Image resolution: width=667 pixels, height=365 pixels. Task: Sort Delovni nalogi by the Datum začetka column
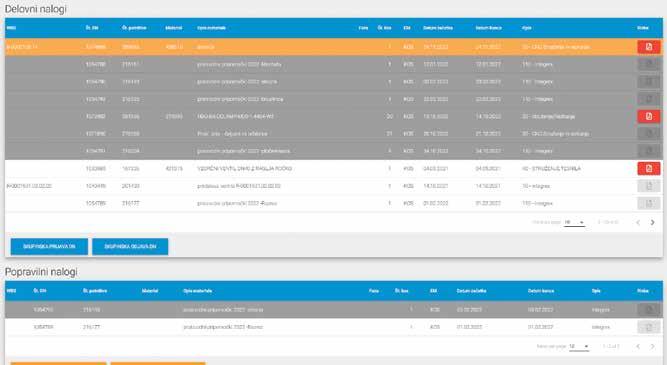(x=438, y=28)
